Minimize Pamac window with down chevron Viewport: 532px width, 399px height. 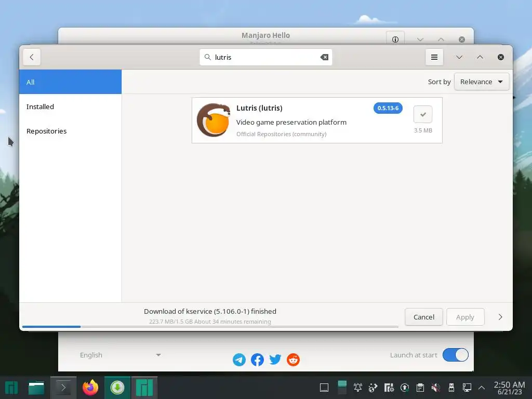(459, 57)
